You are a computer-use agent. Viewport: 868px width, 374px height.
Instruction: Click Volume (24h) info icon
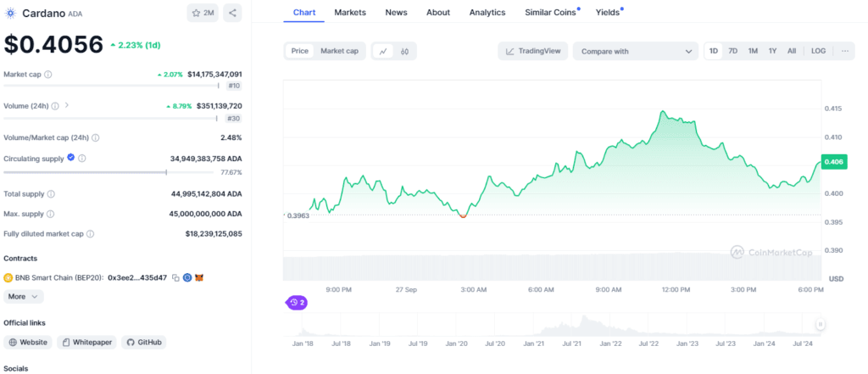pos(55,106)
